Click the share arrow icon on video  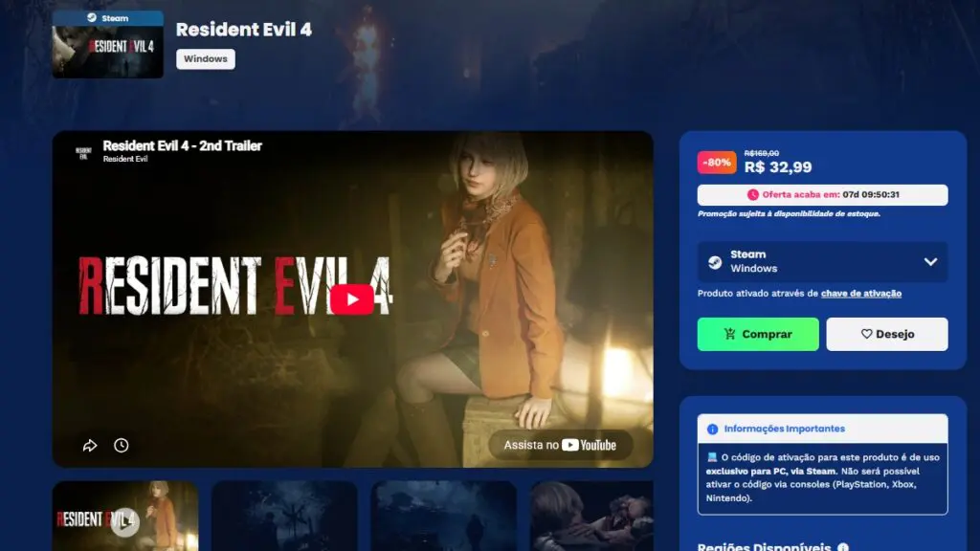click(x=90, y=446)
